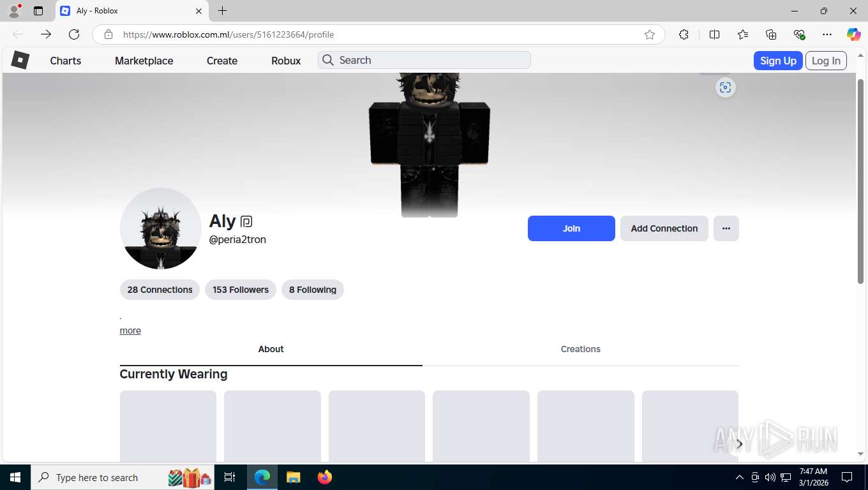Image resolution: width=868 pixels, height=490 pixels.
Task: Open Windows Start menu
Action: (15, 477)
